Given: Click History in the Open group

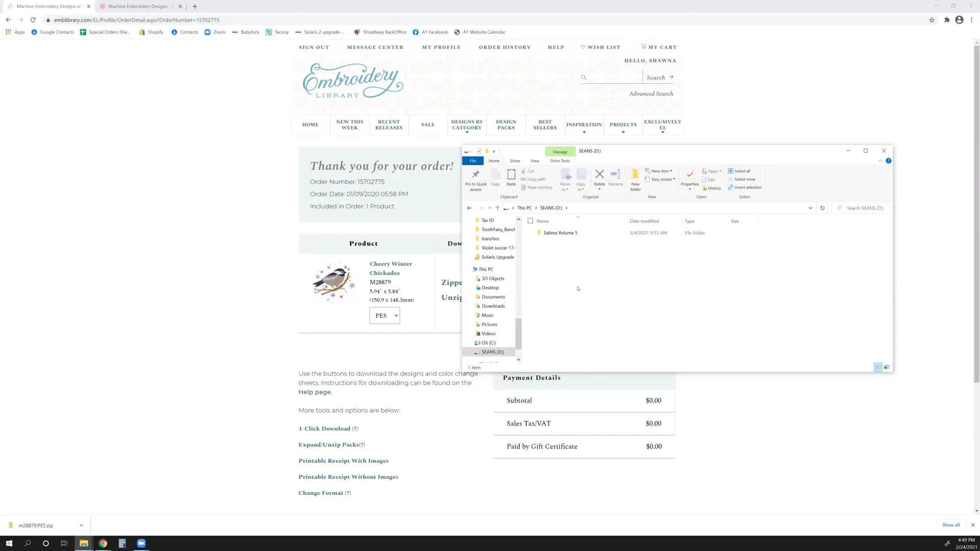Looking at the screenshot, I should click(x=711, y=188).
